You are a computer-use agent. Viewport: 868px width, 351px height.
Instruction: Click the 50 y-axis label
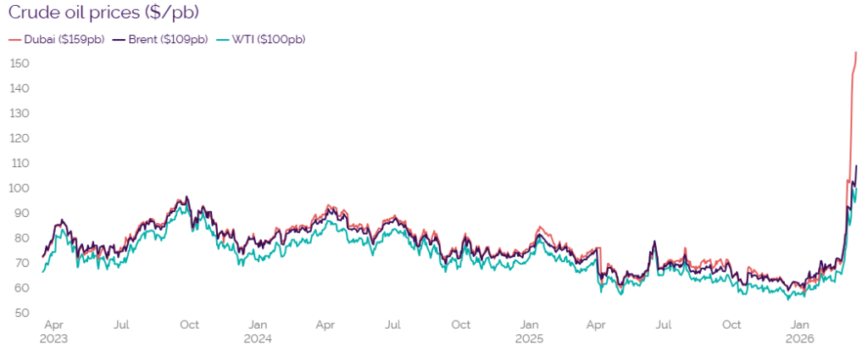click(x=18, y=313)
